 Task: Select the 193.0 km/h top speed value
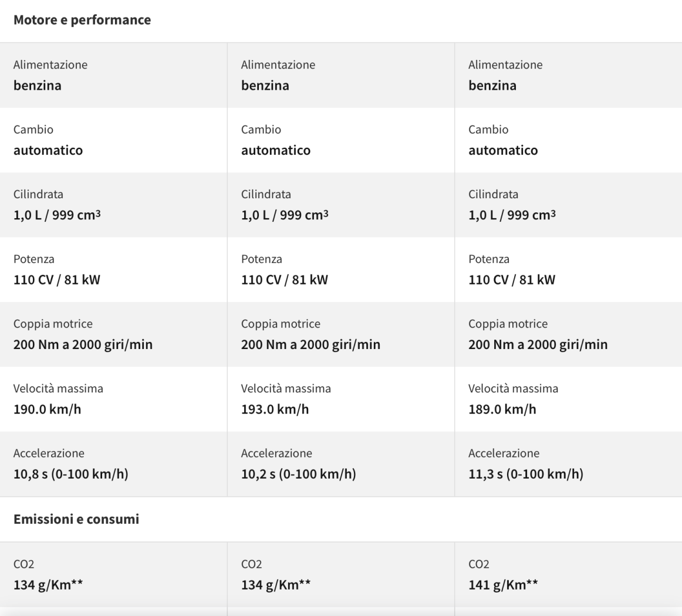point(275,409)
